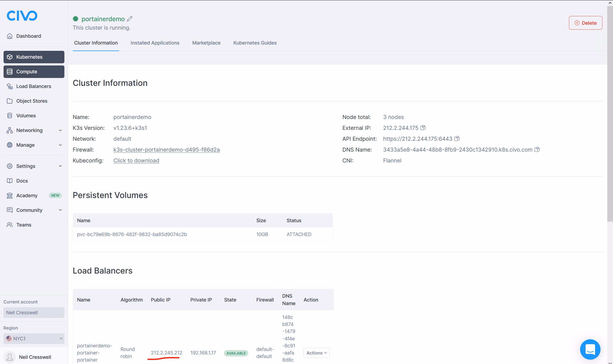Viewport: 613px width, 364px height.
Task: Open the load balancer Actions dropdown
Action: 317,353
